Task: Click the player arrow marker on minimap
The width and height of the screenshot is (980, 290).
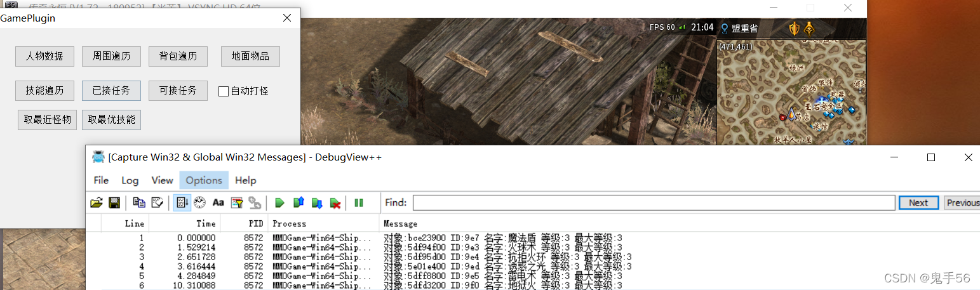Action: (792, 114)
